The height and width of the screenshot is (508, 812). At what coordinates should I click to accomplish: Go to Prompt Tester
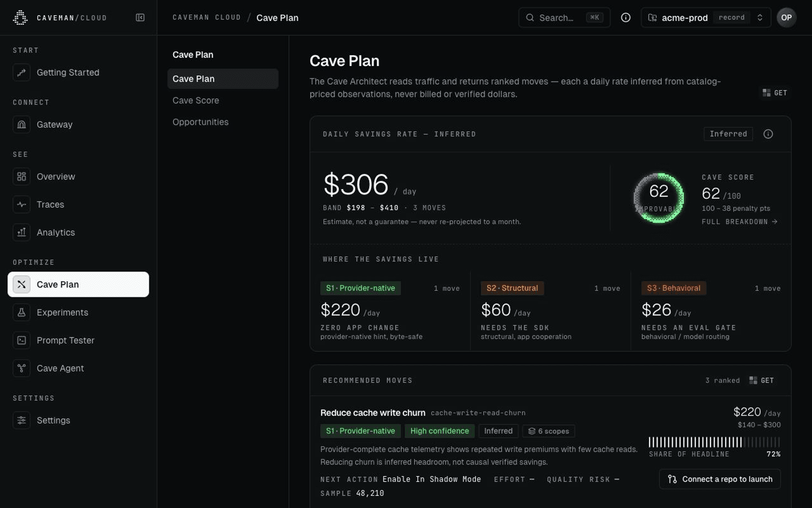tap(78, 340)
